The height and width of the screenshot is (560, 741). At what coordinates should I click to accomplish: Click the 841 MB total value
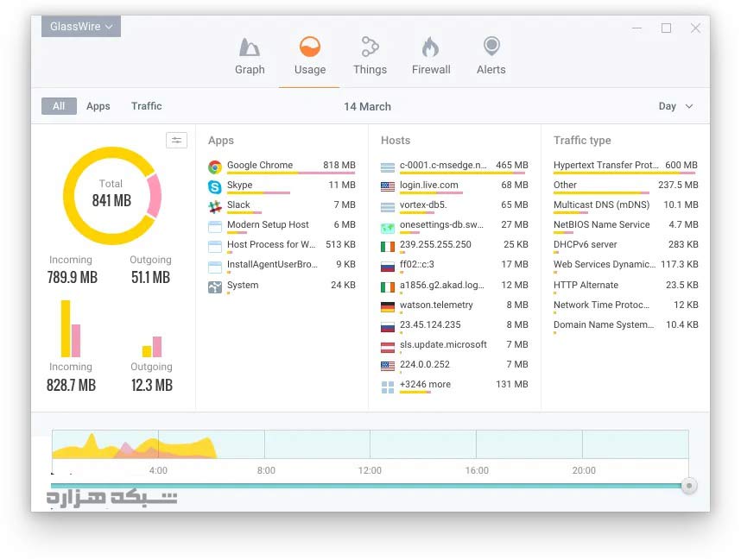[x=111, y=201]
